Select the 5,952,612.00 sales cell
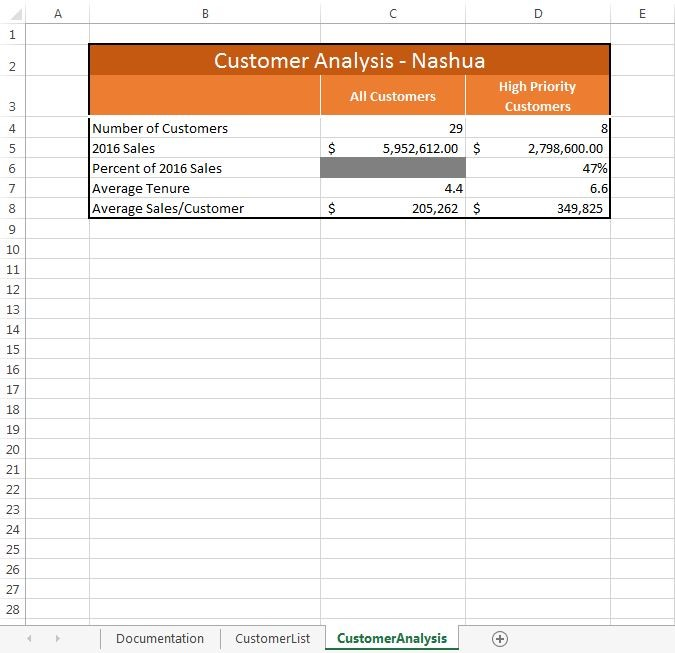675x653 pixels. click(x=393, y=149)
